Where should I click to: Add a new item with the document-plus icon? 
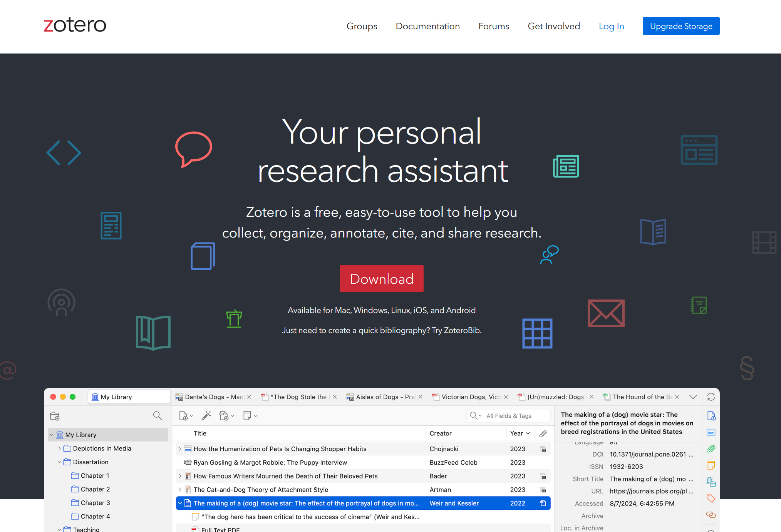(x=184, y=416)
